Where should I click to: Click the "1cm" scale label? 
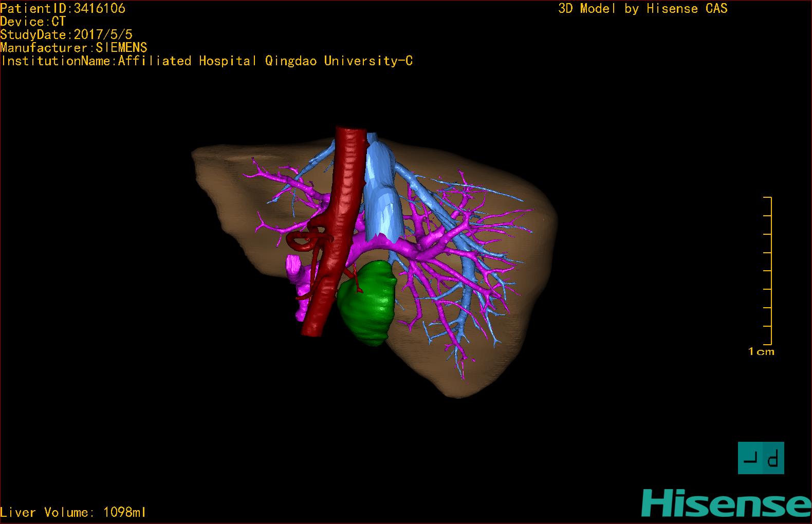pyautogui.click(x=761, y=352)
